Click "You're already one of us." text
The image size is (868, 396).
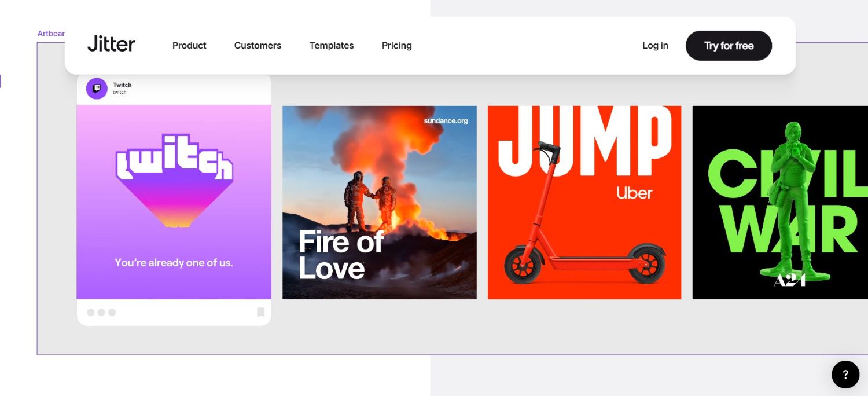[x=174, y=263]
